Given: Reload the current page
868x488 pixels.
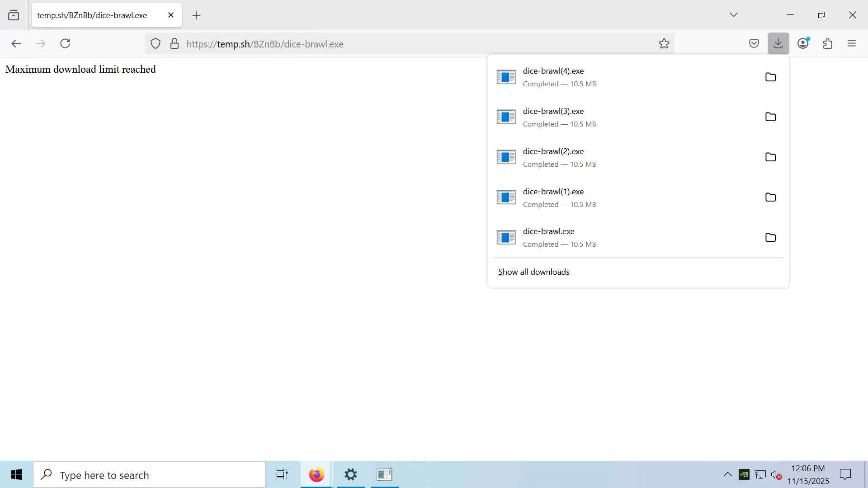Looking at the screenshot, I should pos(65,43).
